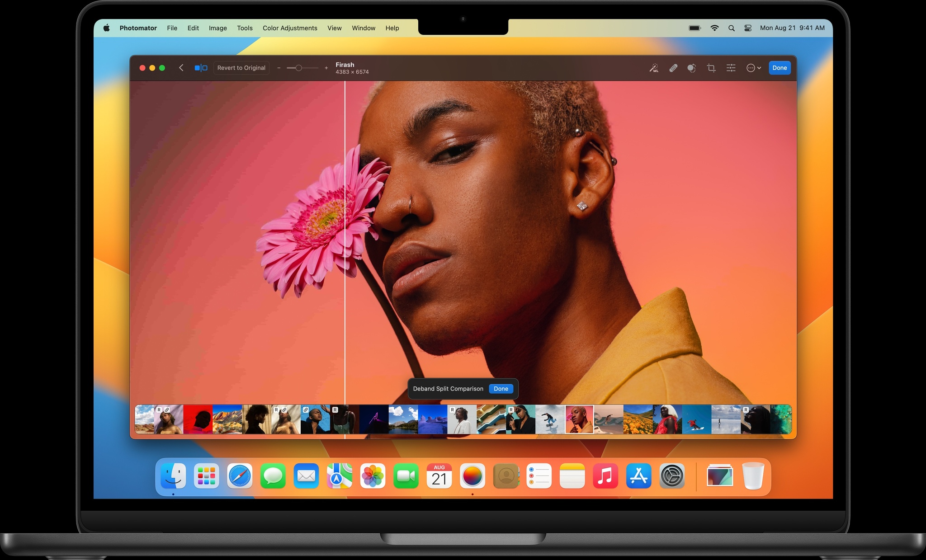Click the Tools menu item
The image size is (926, 560).
click(245, 27)
